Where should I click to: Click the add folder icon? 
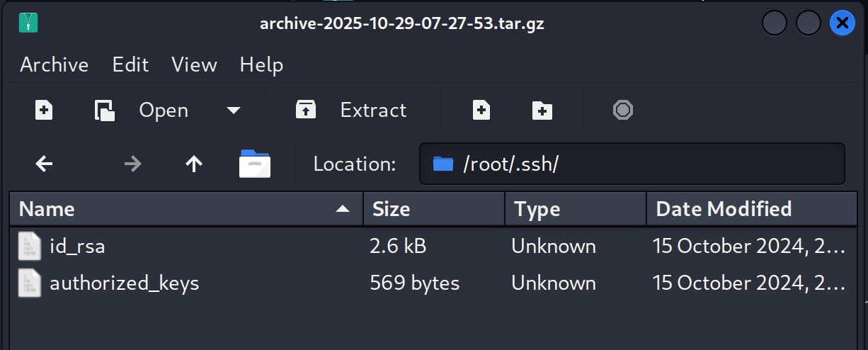coord(542,111)
